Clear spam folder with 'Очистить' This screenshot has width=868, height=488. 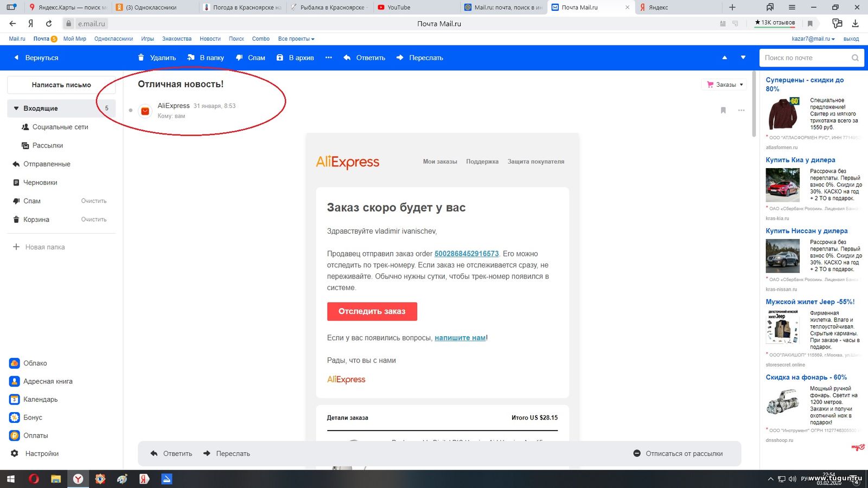pyautogui.click(x=94, y=201)
